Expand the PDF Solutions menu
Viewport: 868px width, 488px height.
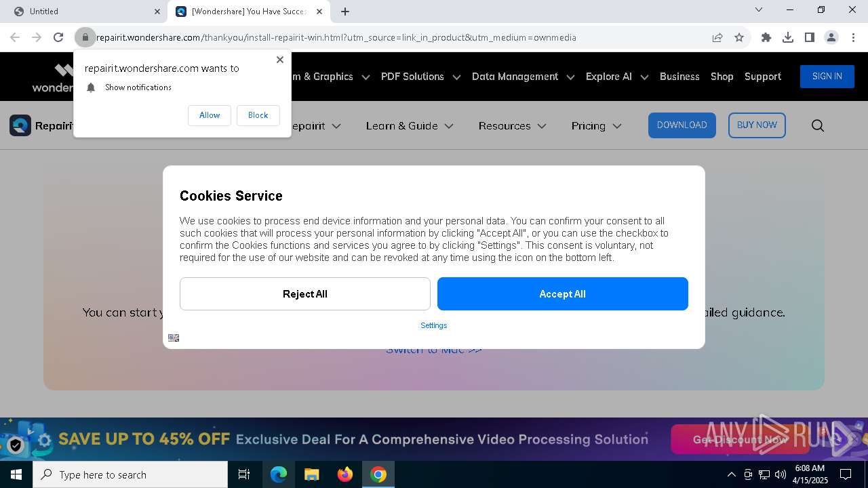pyautogui.click(x=420, y=77)
